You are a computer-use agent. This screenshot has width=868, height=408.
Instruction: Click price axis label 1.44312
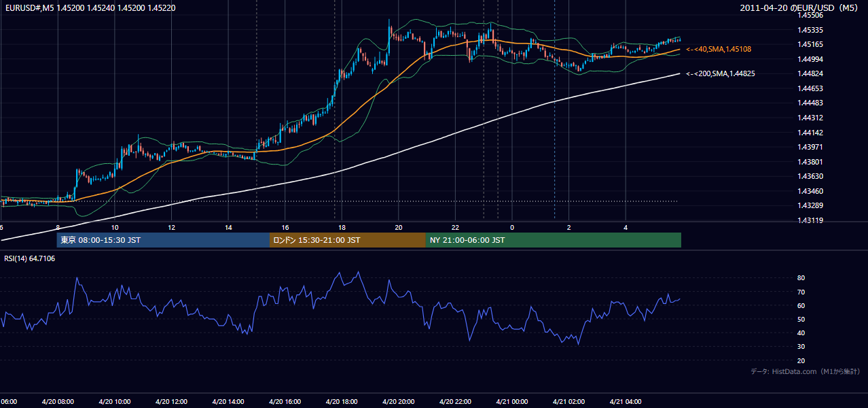[x=810, y=118]
